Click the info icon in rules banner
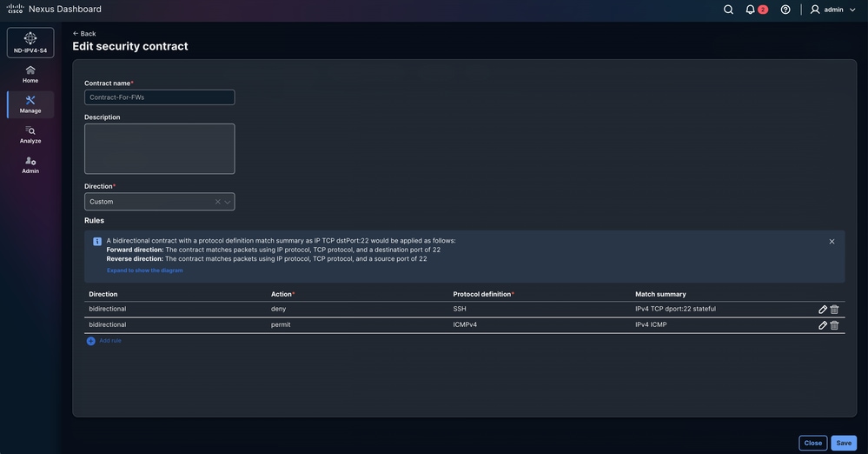This screenshot has height=454, width=868. [97, 241]
